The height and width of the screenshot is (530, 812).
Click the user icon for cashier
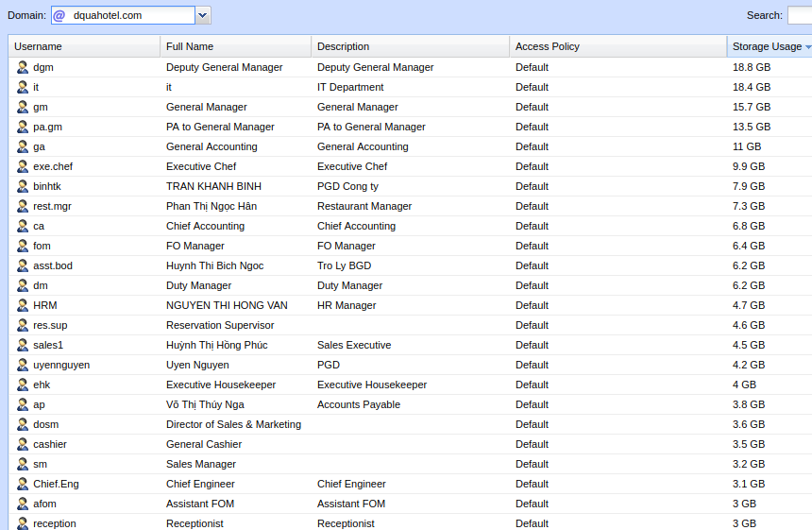point(23,444)
